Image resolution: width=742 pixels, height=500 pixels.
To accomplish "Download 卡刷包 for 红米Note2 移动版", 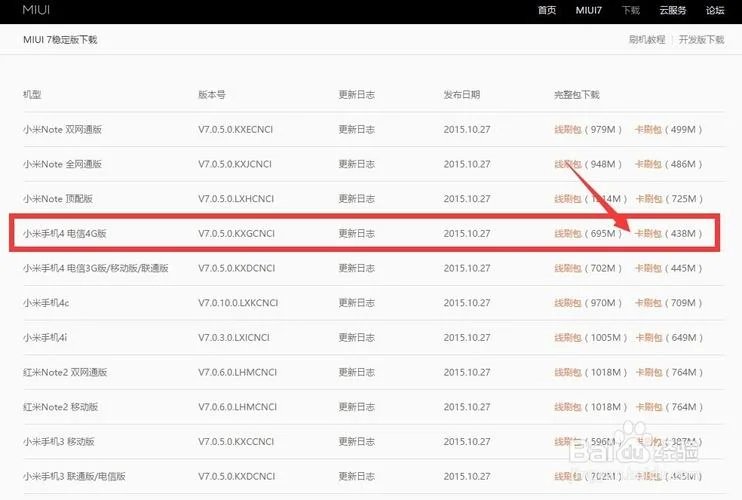I will (649, 407).
